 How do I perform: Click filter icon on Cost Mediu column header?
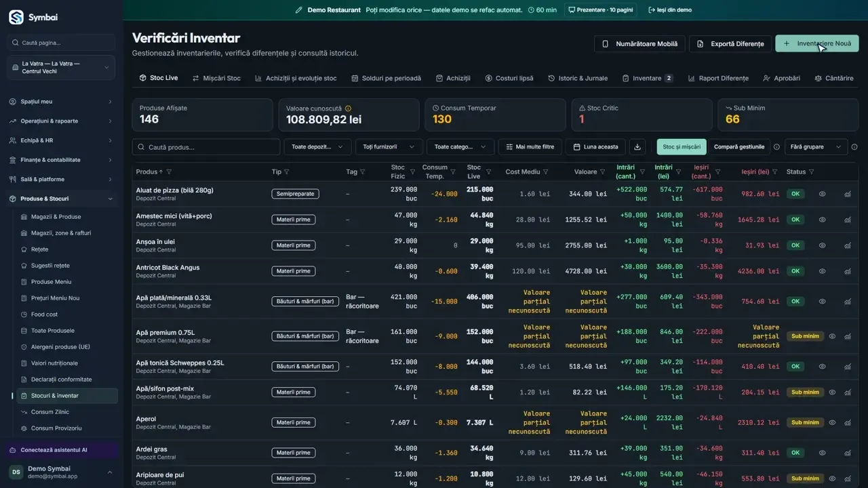[x=546, y=172]
